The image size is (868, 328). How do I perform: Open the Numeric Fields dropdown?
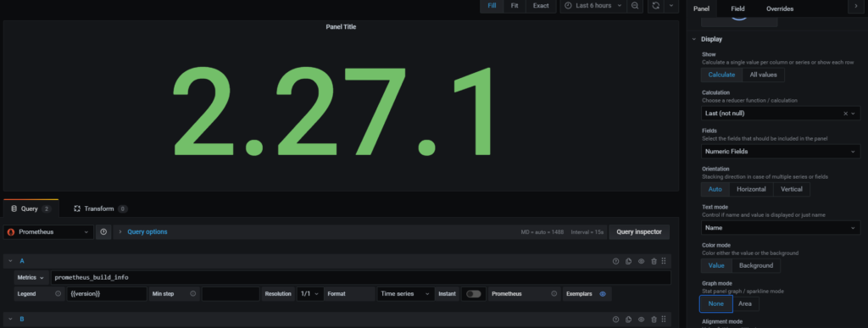coord(781,151)
